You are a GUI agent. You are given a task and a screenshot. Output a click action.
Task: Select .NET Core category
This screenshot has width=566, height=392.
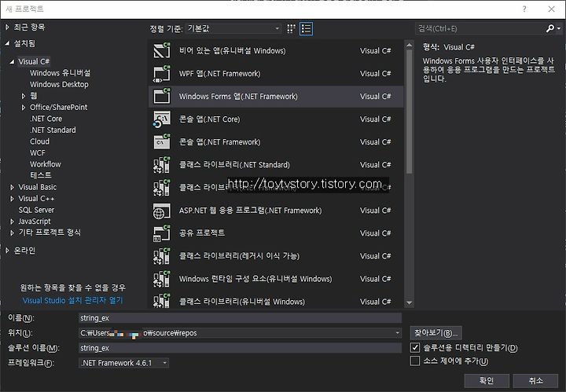click(x=46, y=119)
